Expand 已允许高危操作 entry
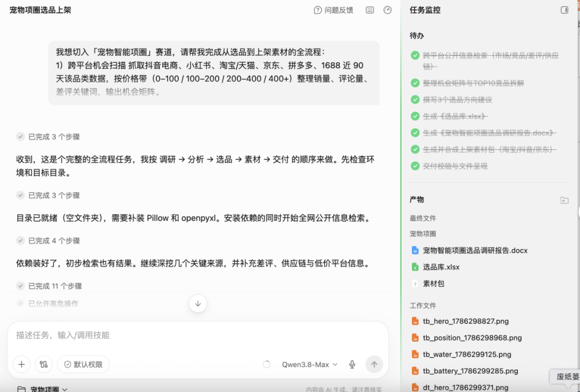Viewport: 580px width, 392px height. click(x=47, y=303)
